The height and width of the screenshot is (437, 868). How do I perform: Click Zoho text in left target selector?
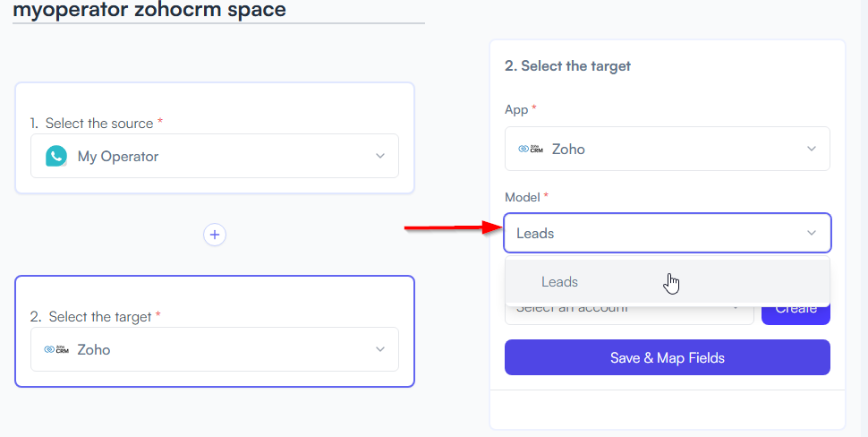coord(94,349)
